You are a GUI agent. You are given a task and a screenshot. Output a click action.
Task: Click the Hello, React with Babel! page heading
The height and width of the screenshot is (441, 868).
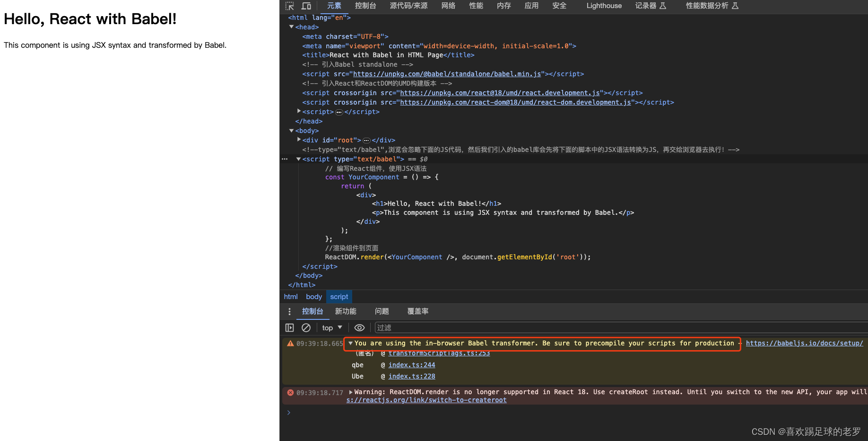click(90, 19)
